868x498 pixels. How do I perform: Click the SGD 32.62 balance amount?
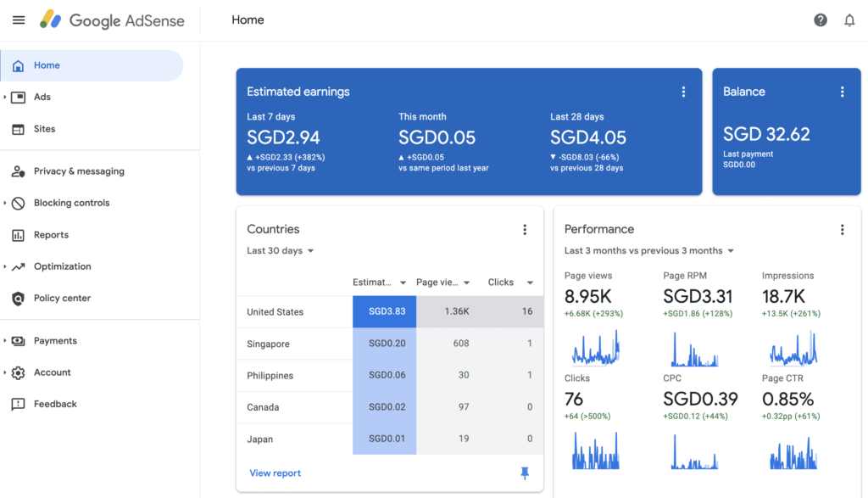coord(766,134)
